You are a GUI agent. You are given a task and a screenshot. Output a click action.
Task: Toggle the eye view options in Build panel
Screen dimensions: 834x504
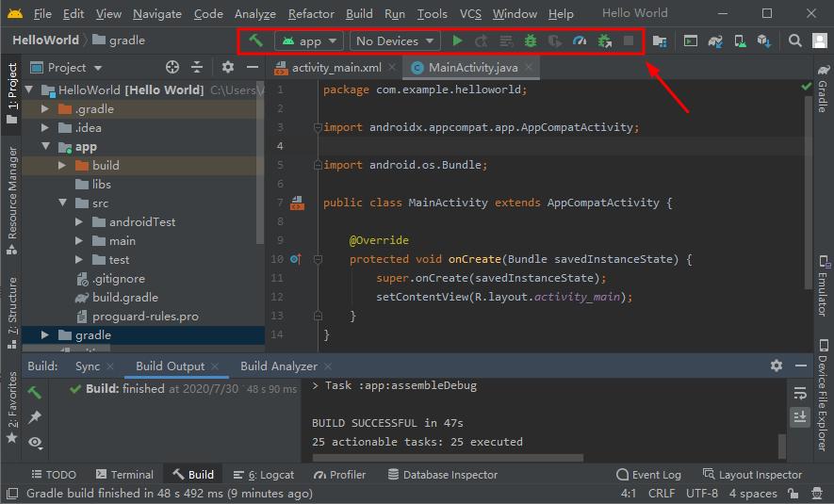tap(35, 442)
